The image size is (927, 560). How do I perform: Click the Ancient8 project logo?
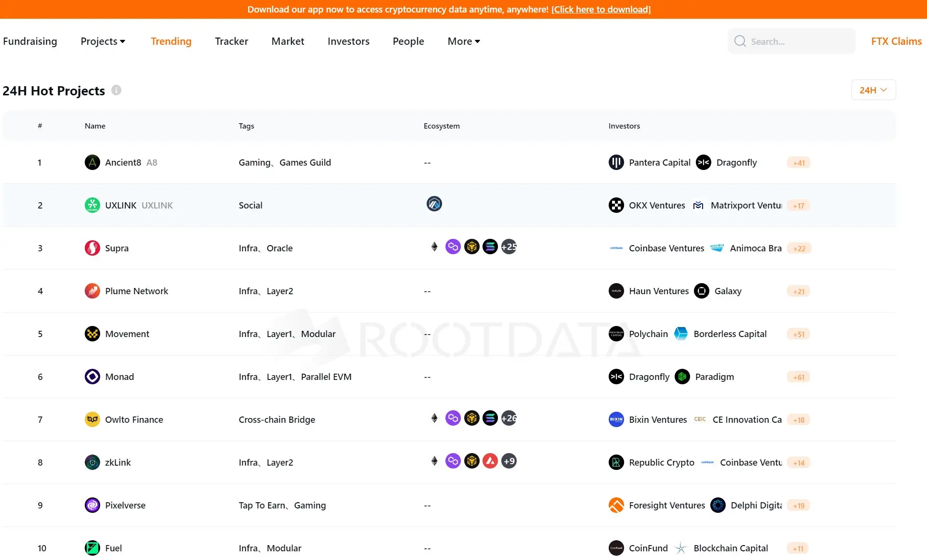pos(92,162)
